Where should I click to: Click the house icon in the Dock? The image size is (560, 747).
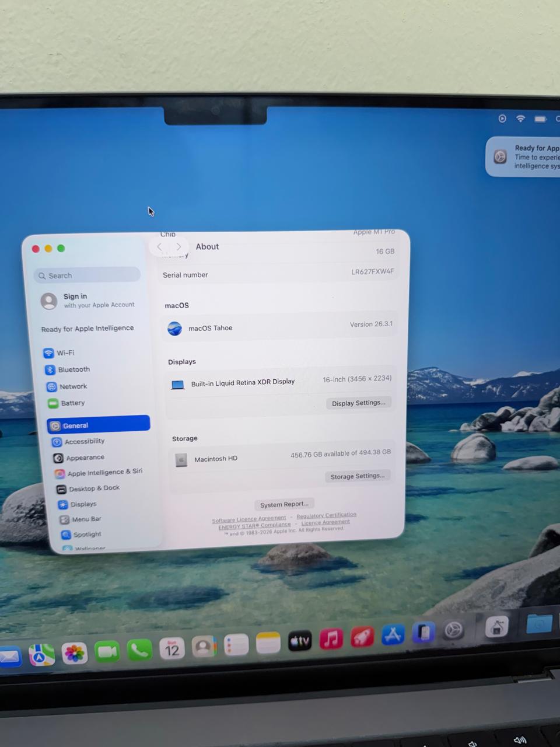497,627
